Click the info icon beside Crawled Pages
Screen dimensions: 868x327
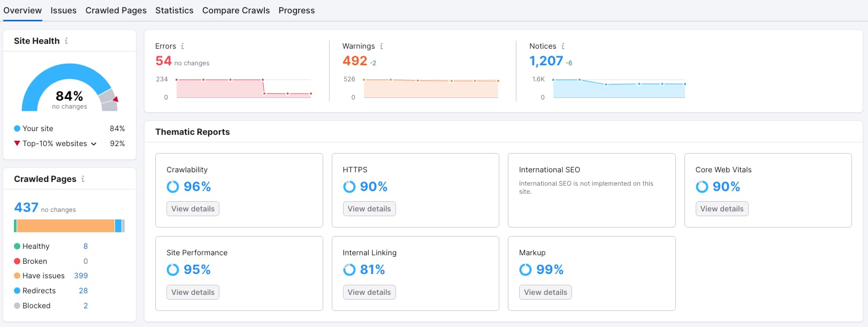(83, 179)
